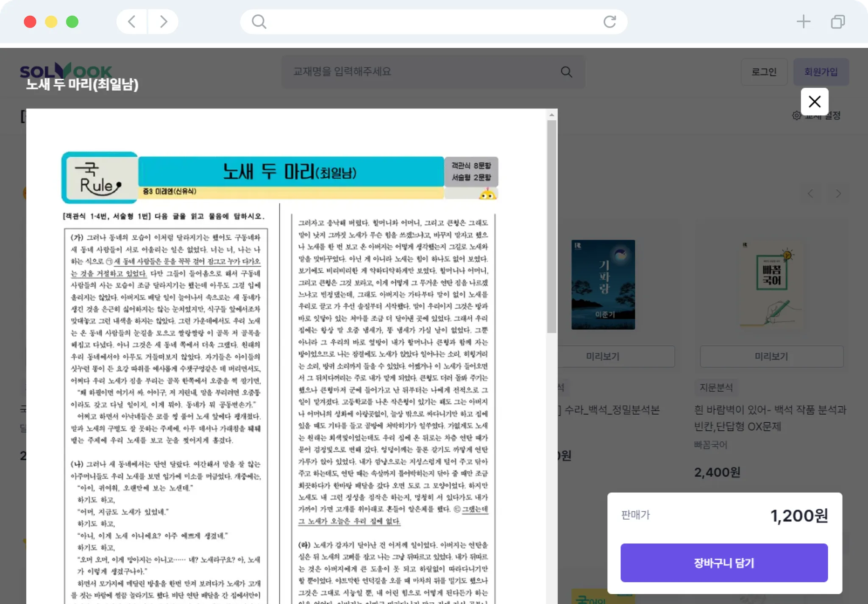Click the preview scrollbar up arrow
The height and width of the screenshot is (604, 868).
(551, 115)
